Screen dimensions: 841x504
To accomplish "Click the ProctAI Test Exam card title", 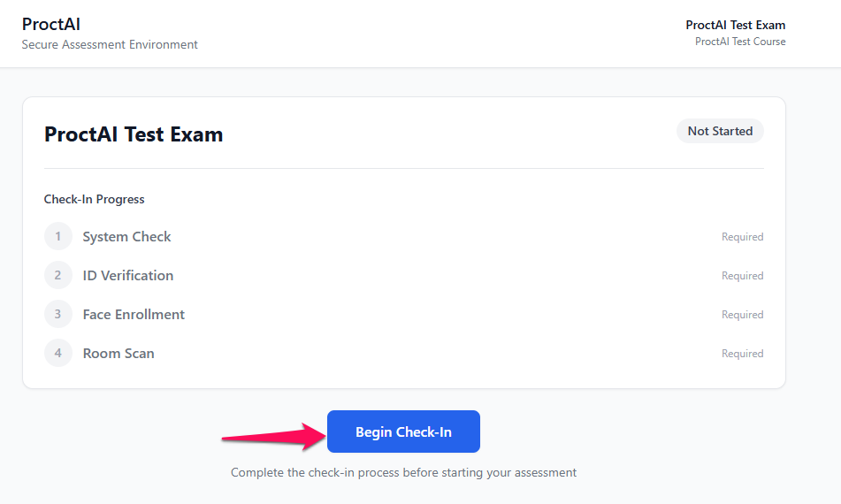I will point(133,134).
